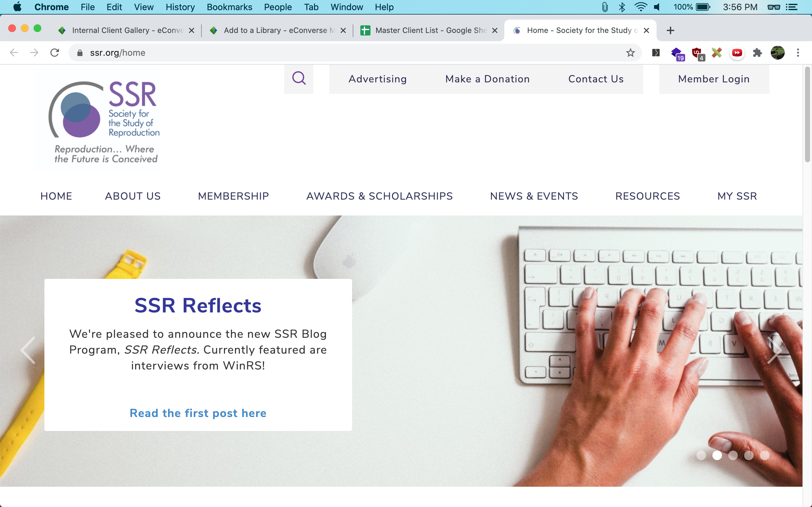Open the Chrome three-dot menu

[x=798, y=53]
